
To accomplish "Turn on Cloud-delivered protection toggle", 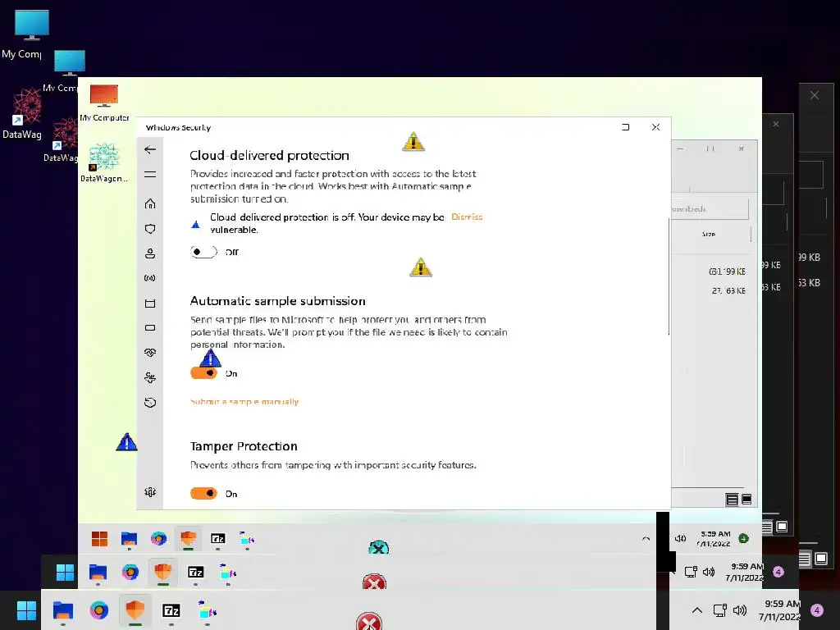I will 203,252.
